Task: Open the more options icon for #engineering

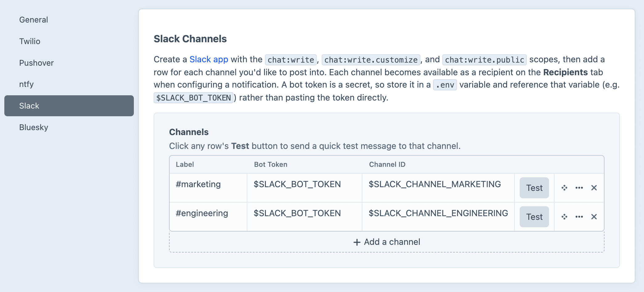Action: click(579, 217)
